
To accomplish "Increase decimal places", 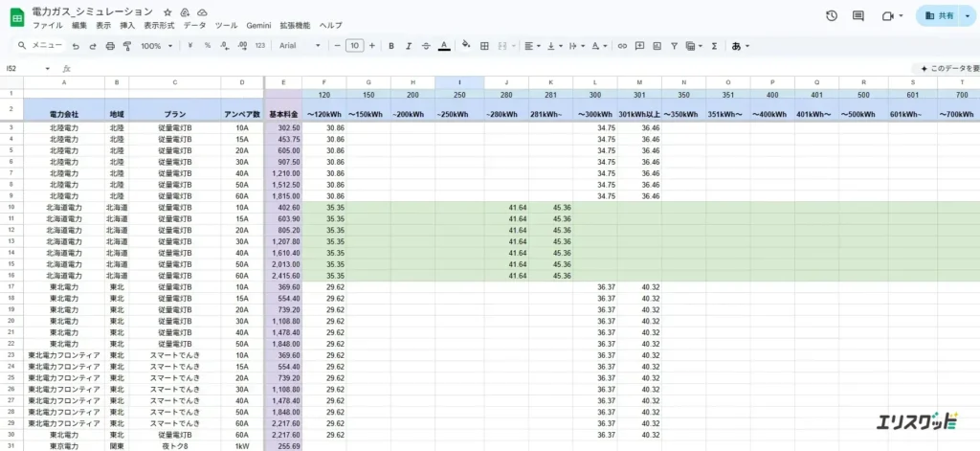I will pyautogui.click(x=242, y=46).
